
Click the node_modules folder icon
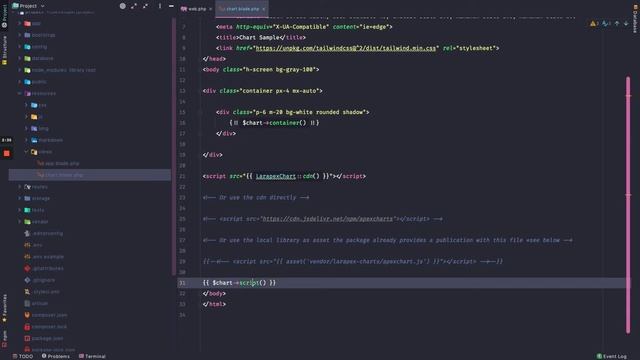27,70
